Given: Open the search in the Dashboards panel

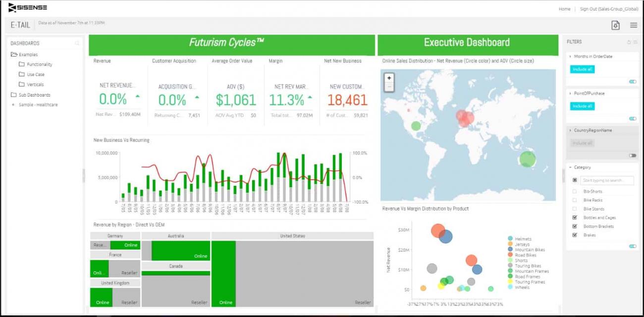Looking at the screenshot, I should click(x=77, y=44).
